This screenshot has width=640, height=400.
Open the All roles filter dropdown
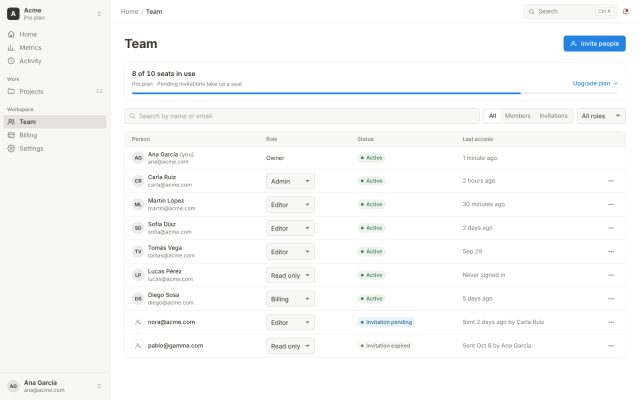pos(601,116)
